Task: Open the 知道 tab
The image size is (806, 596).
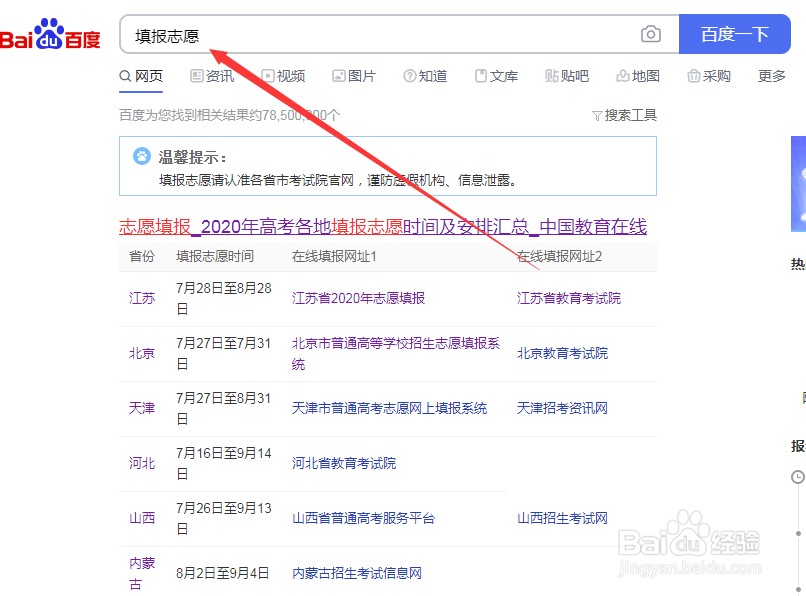Action: pos(425,76)
